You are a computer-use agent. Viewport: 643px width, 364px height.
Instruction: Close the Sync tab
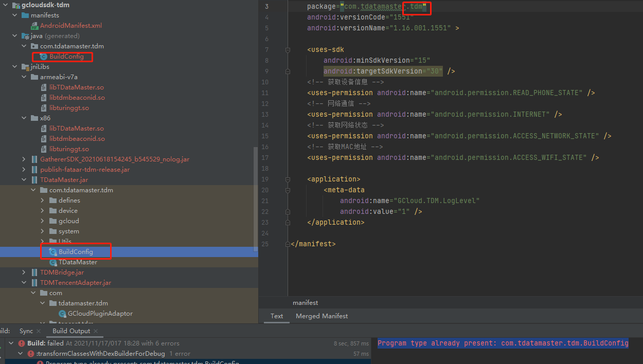38,332
